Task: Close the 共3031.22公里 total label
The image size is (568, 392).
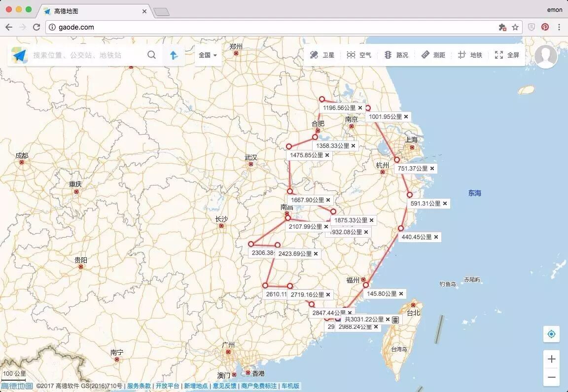Action: (x=388, y=320)
